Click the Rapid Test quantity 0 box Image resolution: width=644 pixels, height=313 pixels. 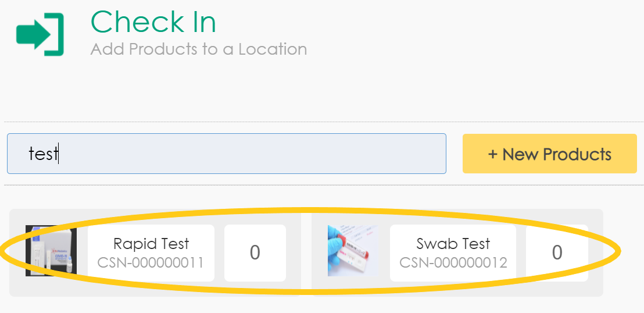[255, 252]
